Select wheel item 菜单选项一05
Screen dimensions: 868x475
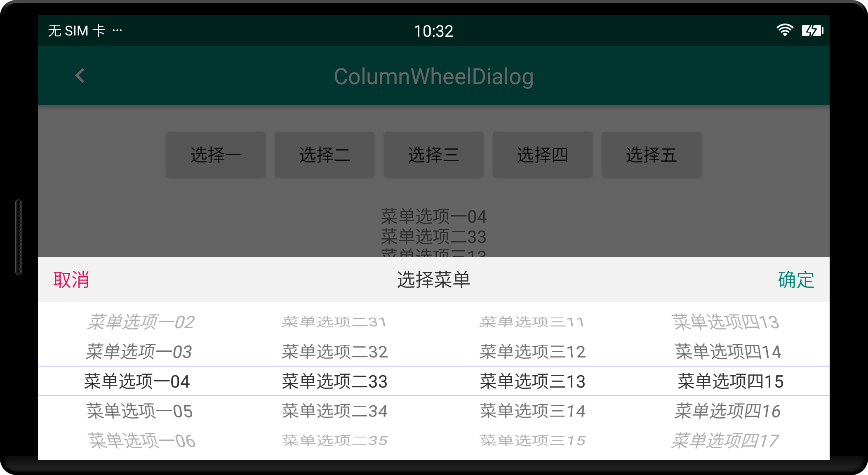[x=139, y=411]
